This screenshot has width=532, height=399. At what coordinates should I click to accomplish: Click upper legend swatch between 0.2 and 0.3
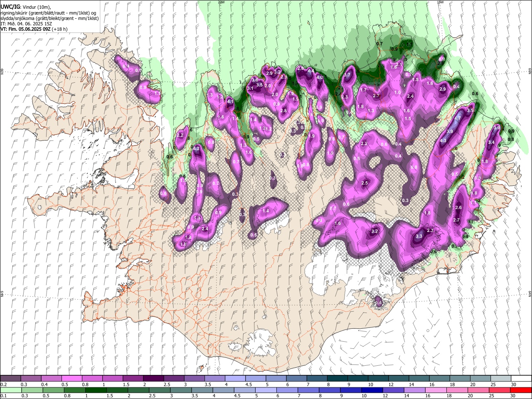click(x=11, y=379)
